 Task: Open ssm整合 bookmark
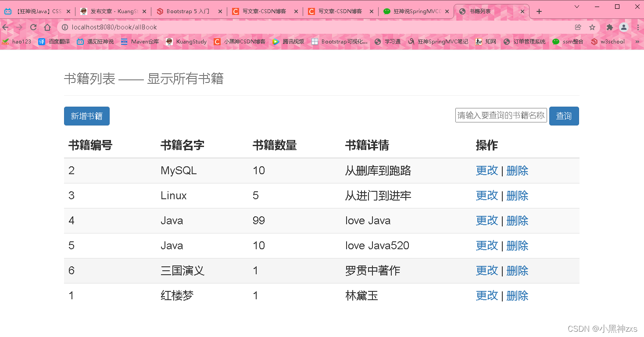pos(568,42)
